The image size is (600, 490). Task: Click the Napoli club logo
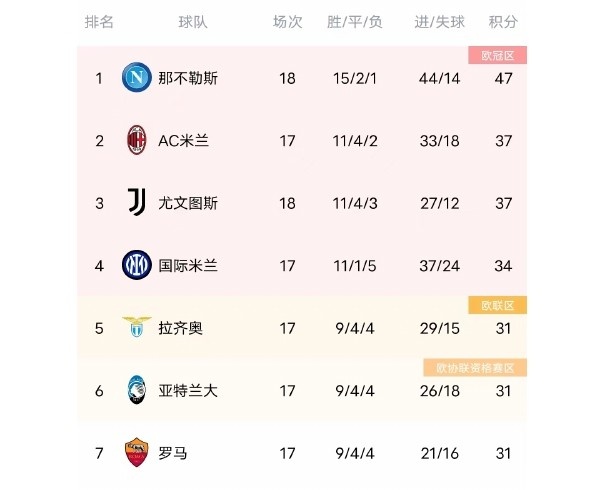coord(137,77)
